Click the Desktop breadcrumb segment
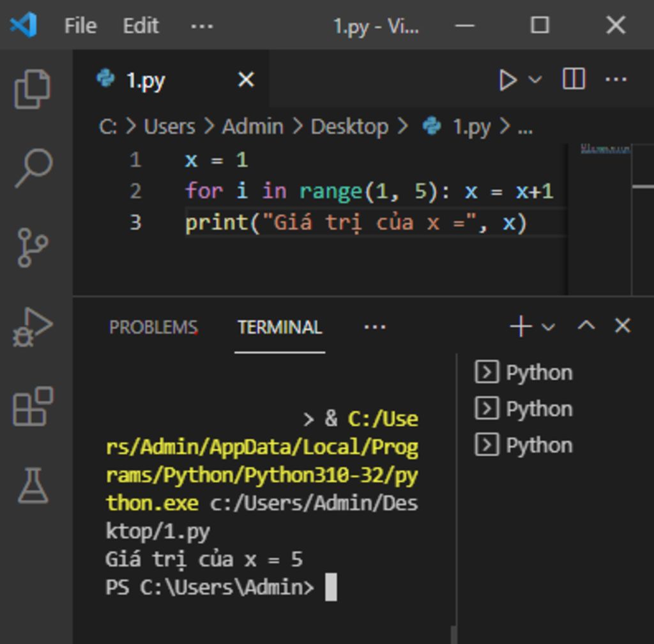 click(349, 126)
